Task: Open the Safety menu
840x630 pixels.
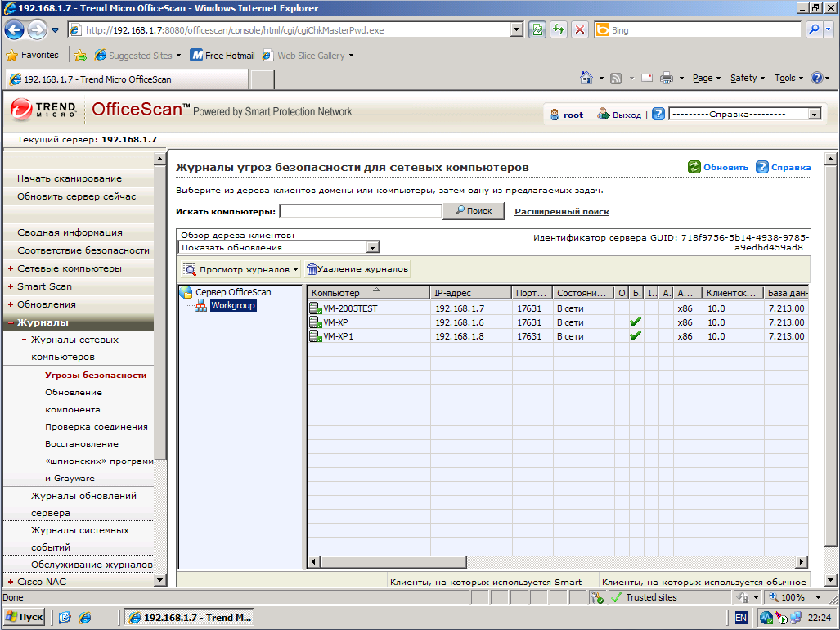Action: click(748, 79)
